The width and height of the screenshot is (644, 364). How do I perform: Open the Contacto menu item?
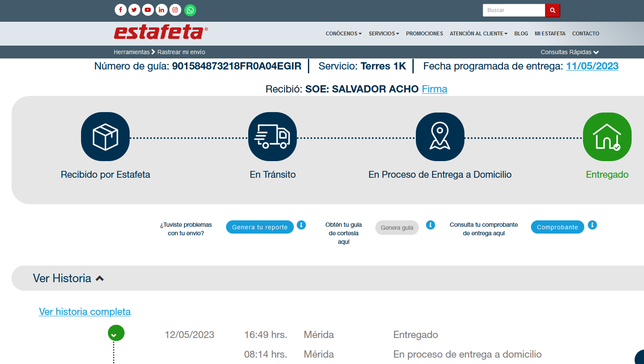pyautogui.click(x=586, y=34)
